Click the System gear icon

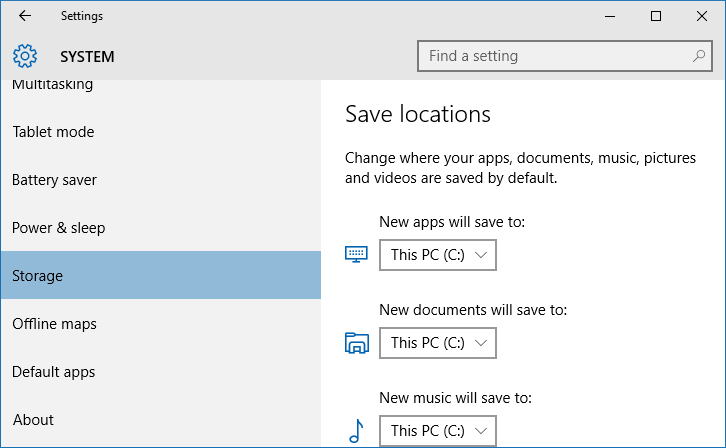pos(25,56)
